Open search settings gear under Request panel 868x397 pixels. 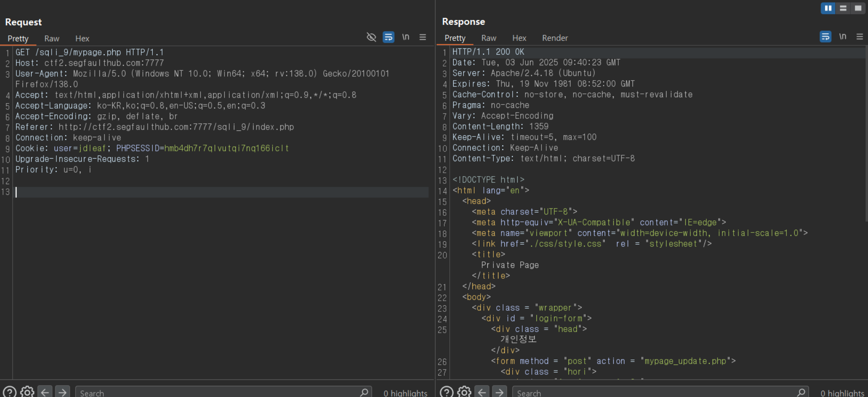27,392
